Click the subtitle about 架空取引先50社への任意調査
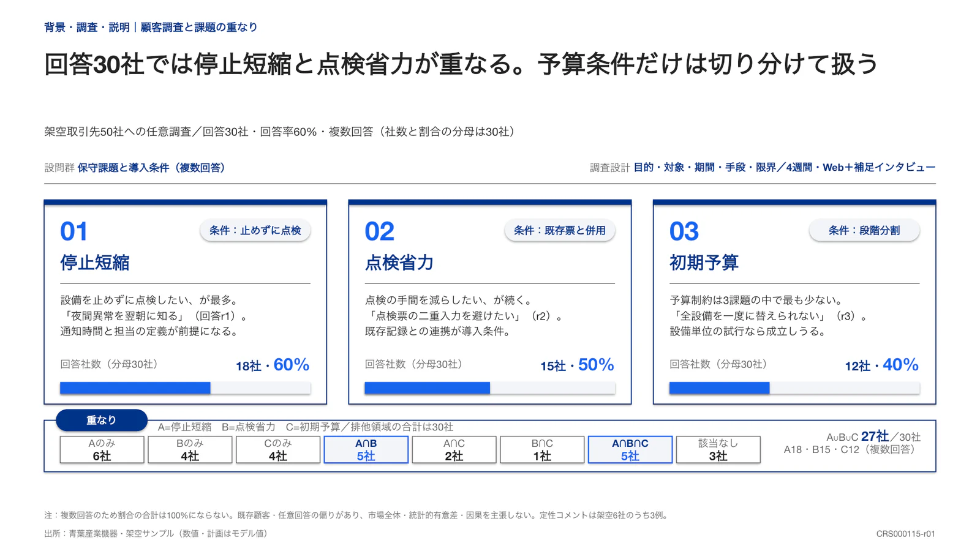Screen dimensions: 980x551 coord(281,132)
